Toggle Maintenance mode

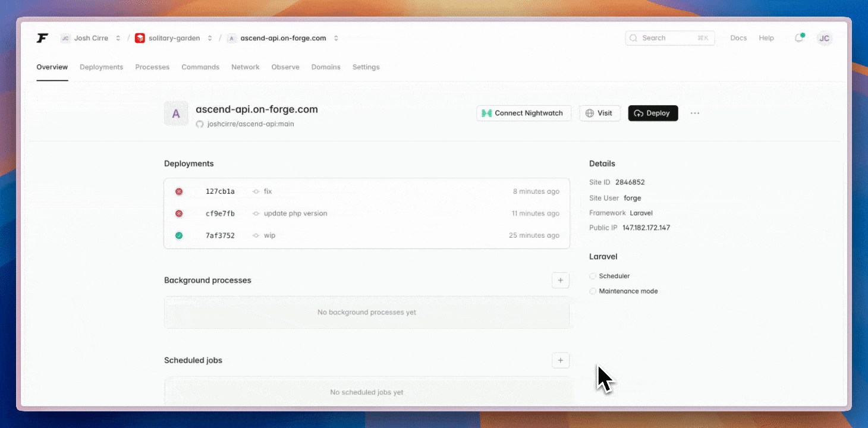(x=593, y=291)
